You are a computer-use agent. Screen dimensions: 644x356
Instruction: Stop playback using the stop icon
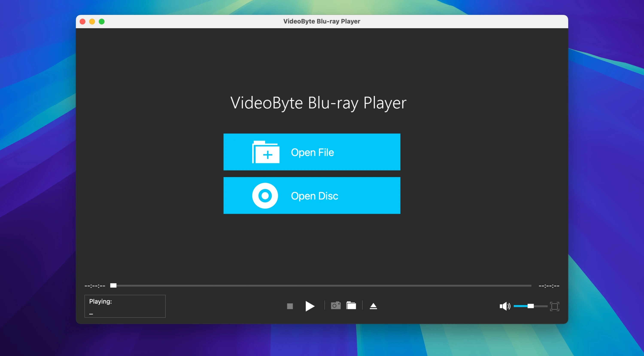pos(290,306)
